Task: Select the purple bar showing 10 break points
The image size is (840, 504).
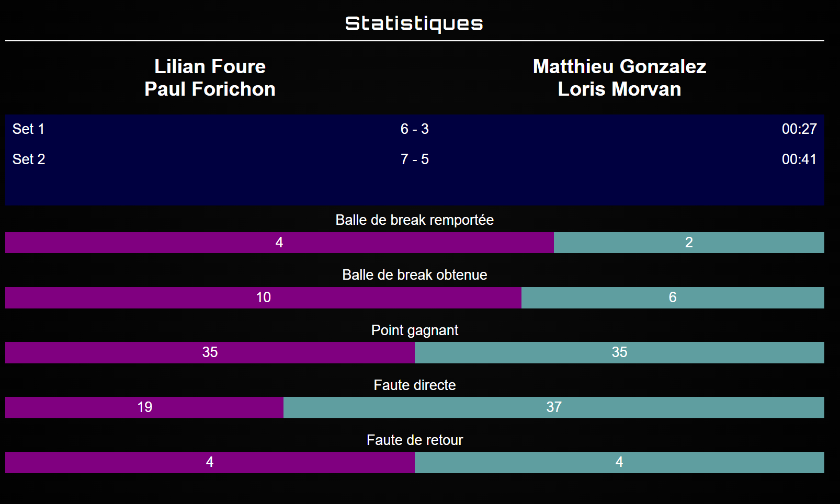Action: [263, 297]
